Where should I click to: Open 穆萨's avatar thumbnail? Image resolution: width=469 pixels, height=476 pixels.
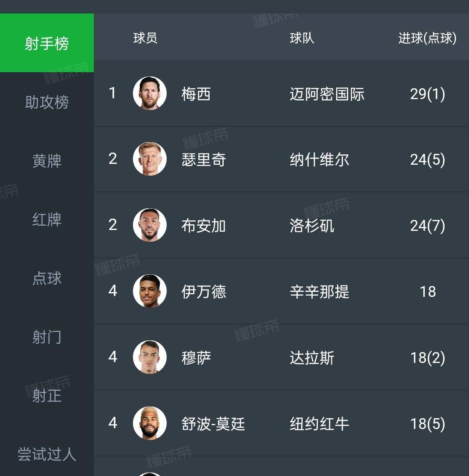pyautogui.click(x=149, y=357)
